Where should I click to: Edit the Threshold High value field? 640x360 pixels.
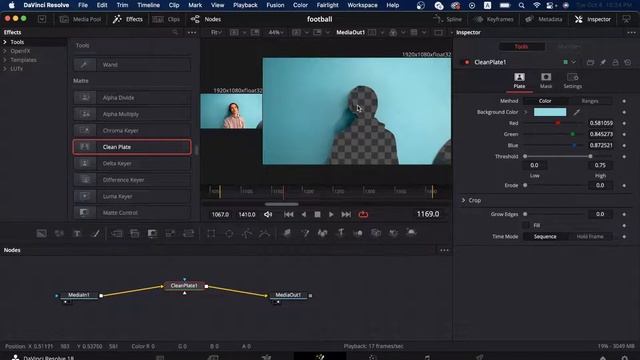click(600, 165)
